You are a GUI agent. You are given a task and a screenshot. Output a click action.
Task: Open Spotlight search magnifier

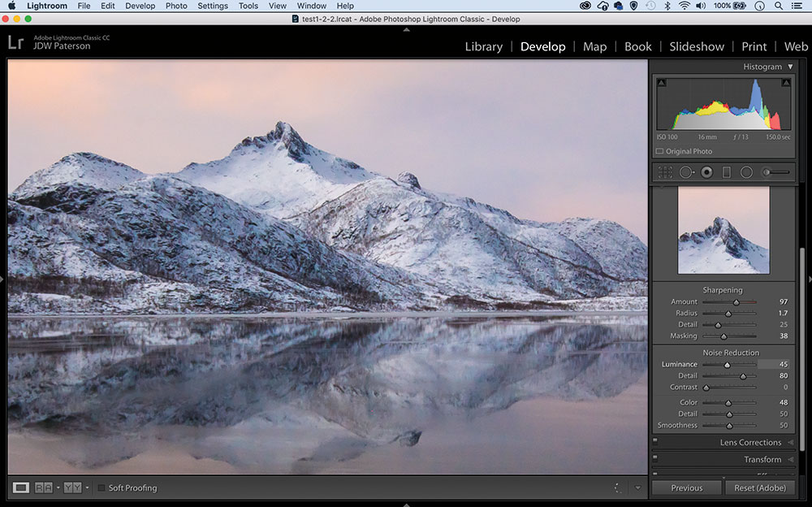click(x=779, y=6)
